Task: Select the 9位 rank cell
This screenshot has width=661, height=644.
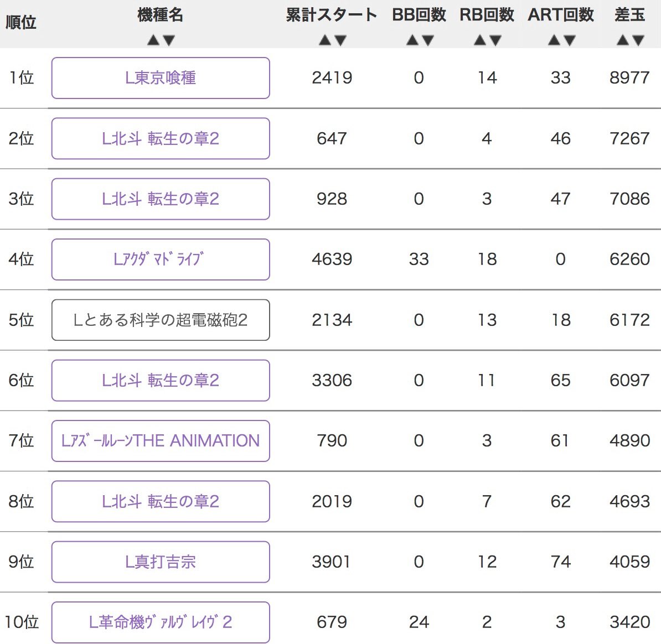Action: coord(22,562)
